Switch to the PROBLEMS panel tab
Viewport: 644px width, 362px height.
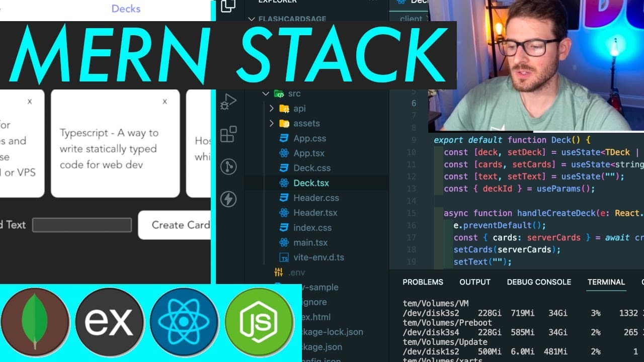tap(423, 282)
